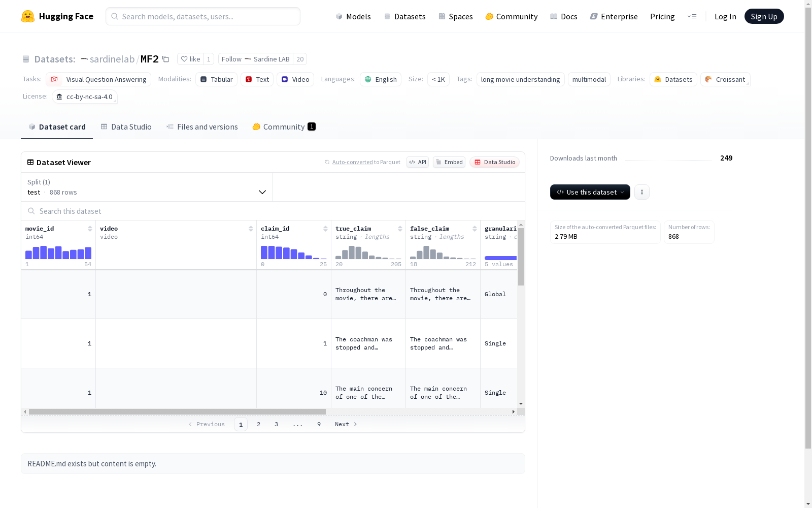
Task: Go to page 9 of the dataset
Action: coord(319,424)
